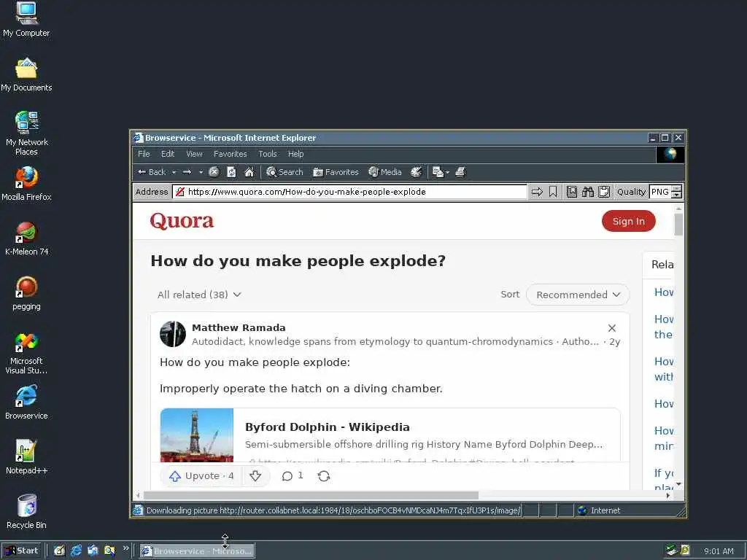This screenshot has width=747, height=560.
Task: Click the Byford Dolphin oil rig thumbnail
Action: (x=197, y=435)
